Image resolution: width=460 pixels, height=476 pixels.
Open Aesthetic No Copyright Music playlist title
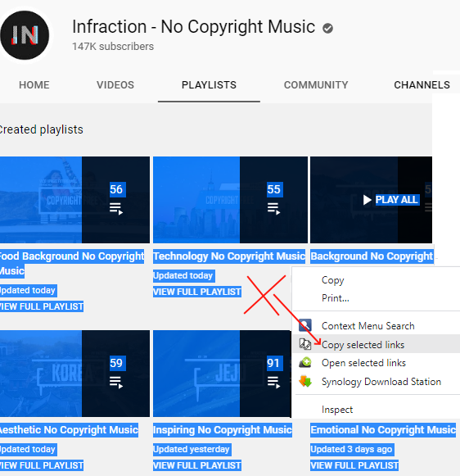[69, 430]
